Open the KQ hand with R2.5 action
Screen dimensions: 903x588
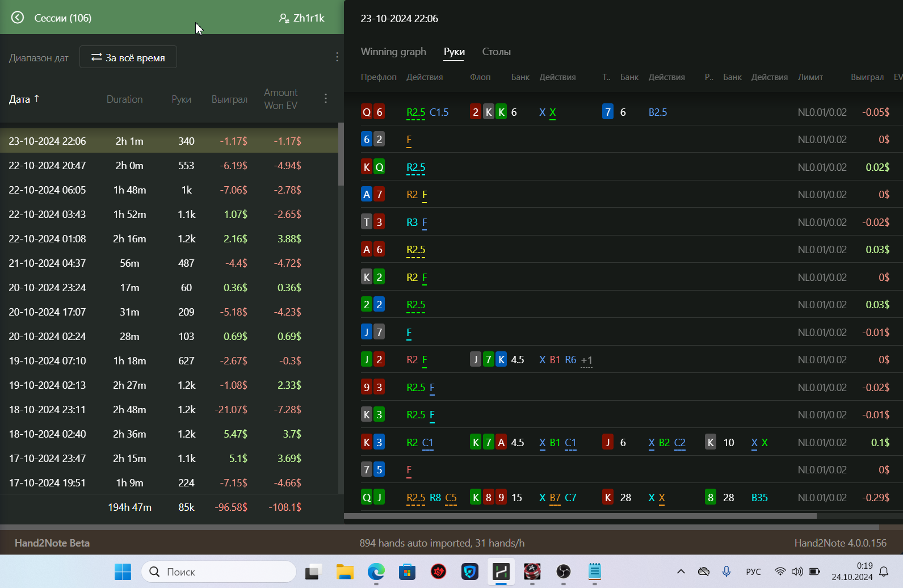point(631,167)
